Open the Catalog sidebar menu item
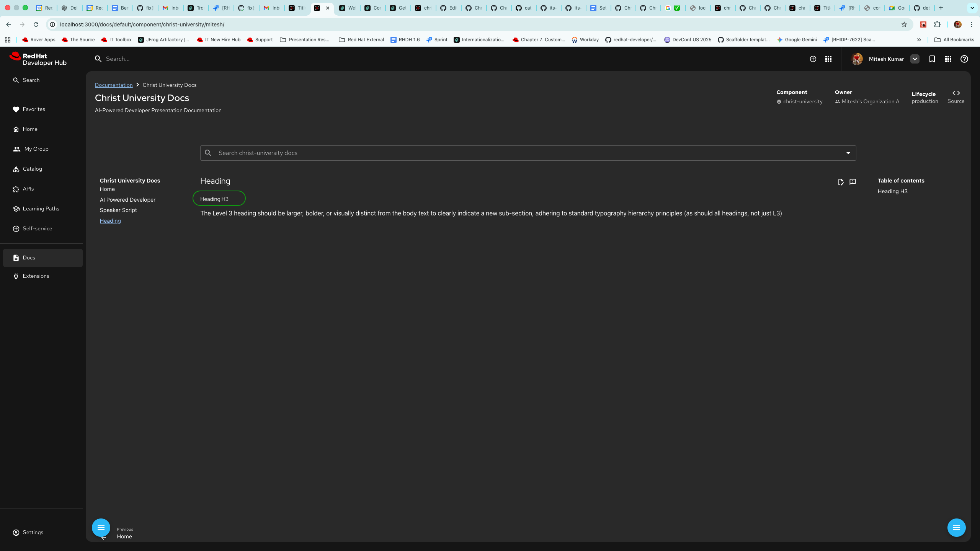 coord(32,169)
